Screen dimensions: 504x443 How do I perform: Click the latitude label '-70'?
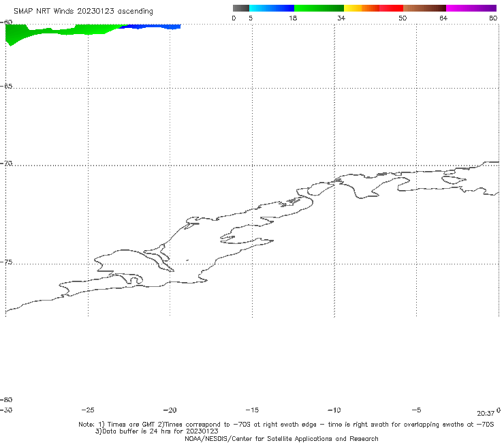click(6, 164)
